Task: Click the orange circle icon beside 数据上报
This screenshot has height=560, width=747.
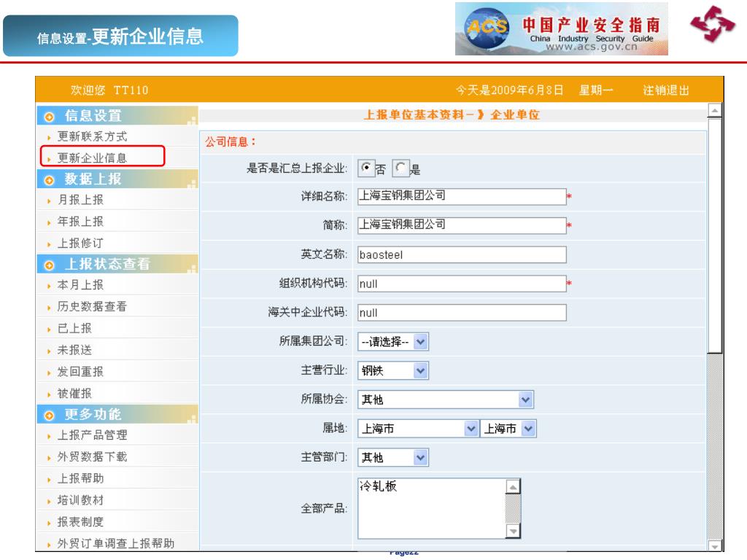Action: click(x=49, y=181)
